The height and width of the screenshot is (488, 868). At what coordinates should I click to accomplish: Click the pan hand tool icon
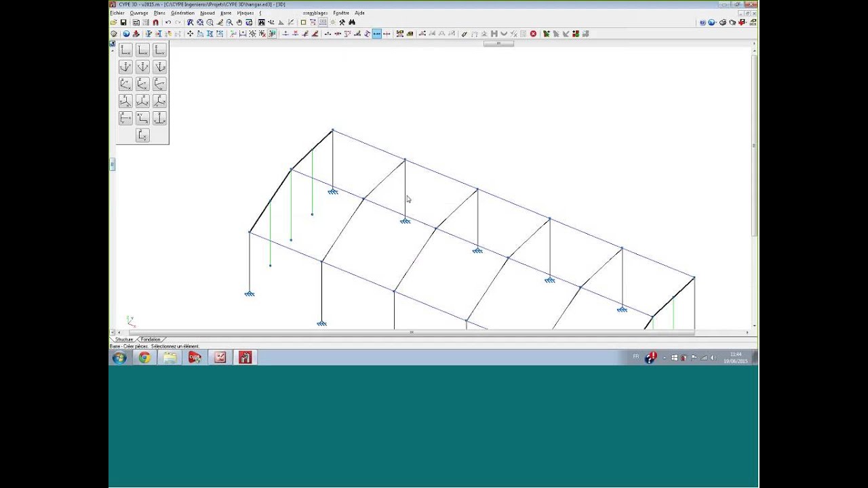(239, 22)
